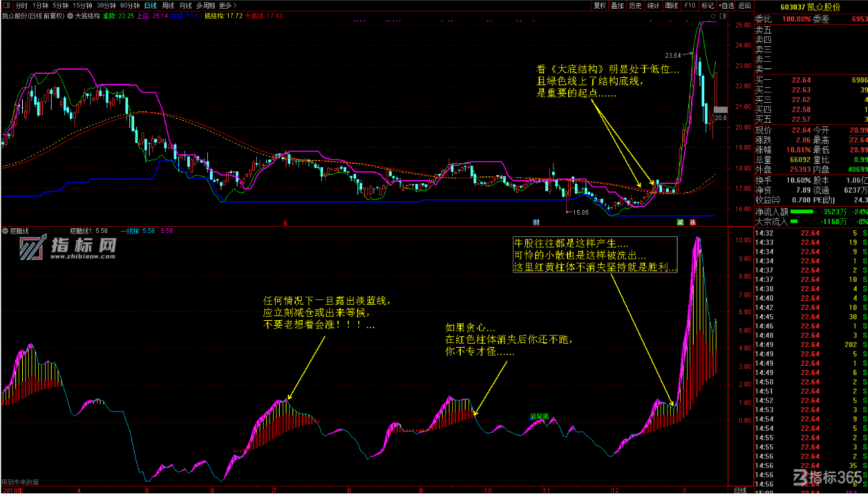Screen dimensions: 868x496
Task: Switch to 分时 intraday chart tab
Action: coord(22,5)
